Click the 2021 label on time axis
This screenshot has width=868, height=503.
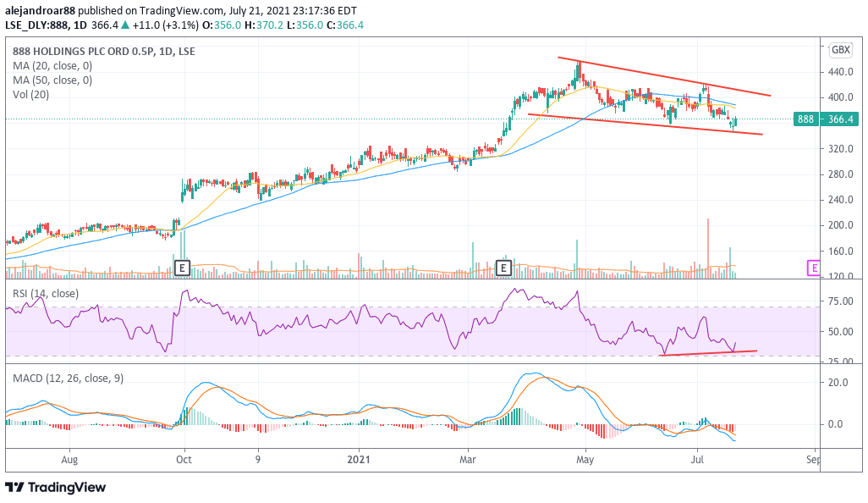(x=359, y=460)
